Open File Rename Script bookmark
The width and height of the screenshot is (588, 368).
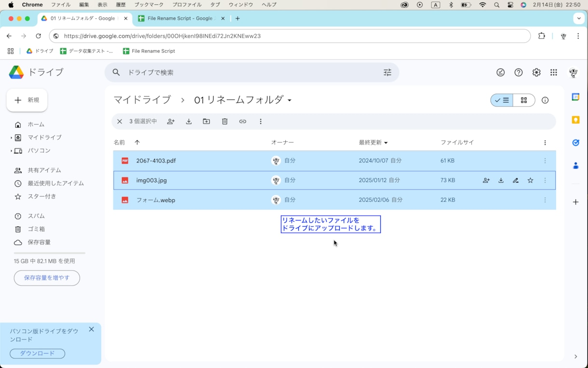149,51
